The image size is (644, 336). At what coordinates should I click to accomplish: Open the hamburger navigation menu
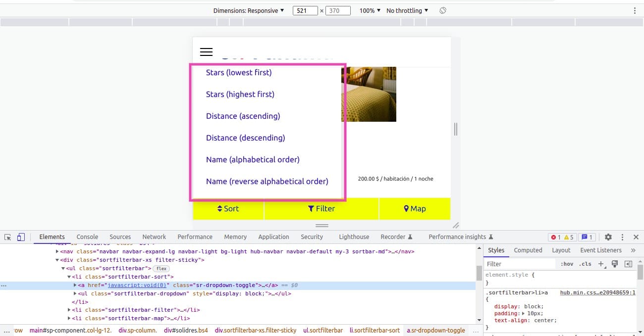[206, 52]
